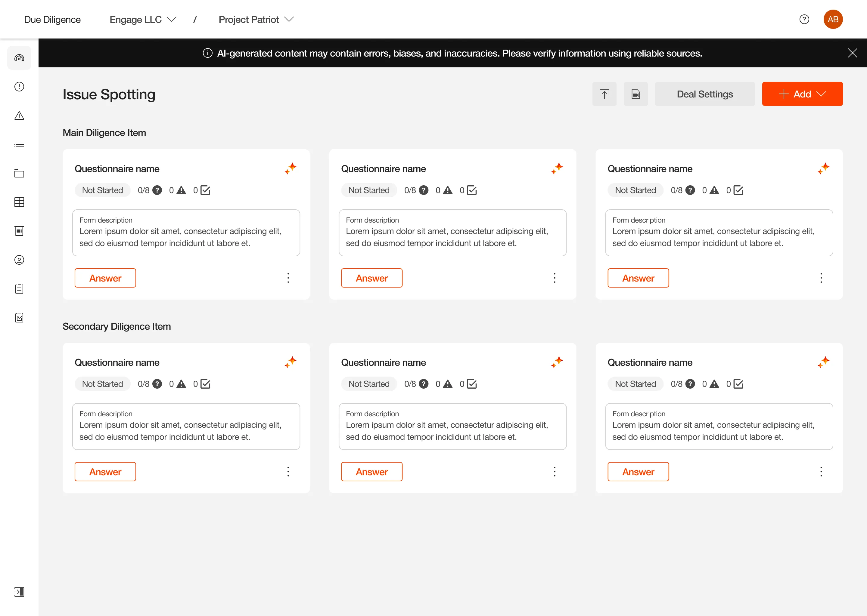Image resolution: width=867 pixels, height=616 pixels.
Task: Open the folder icon in the sidebar
Action: [19, 173]
